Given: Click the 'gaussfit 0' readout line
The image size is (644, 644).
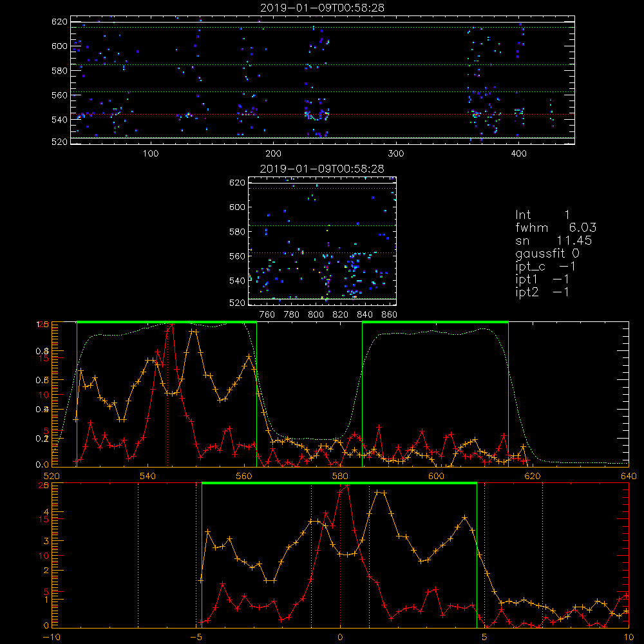Looking at the screenshot, I should tap(547, 254).
